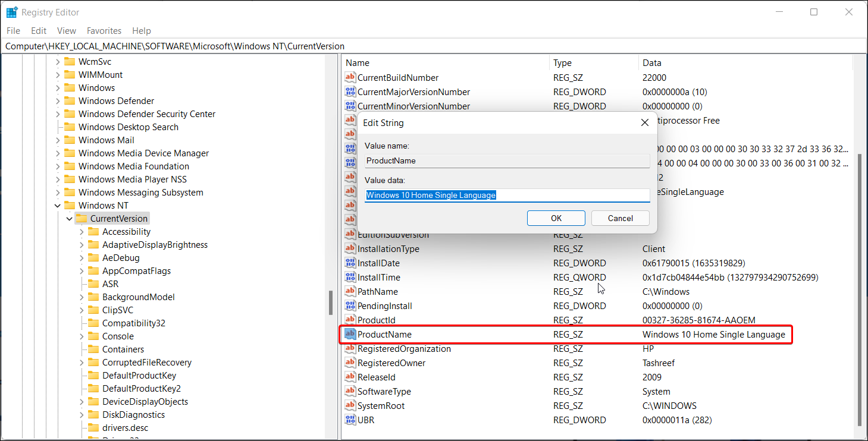Click the RegisteredOwner string value icon

point(350,363)
